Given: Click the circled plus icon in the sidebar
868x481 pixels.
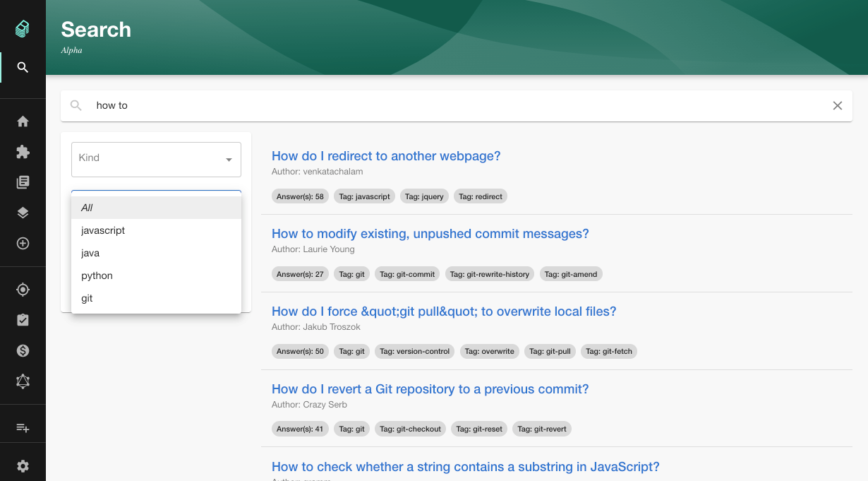Looking at the screenshot, I should (23, 244).
